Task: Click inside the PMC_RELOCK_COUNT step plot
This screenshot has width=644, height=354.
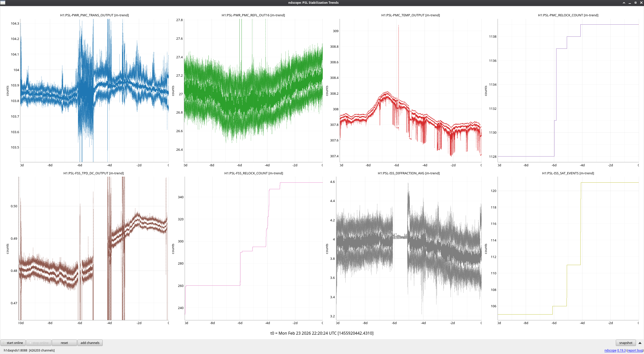Action: [x=568, y=90]
